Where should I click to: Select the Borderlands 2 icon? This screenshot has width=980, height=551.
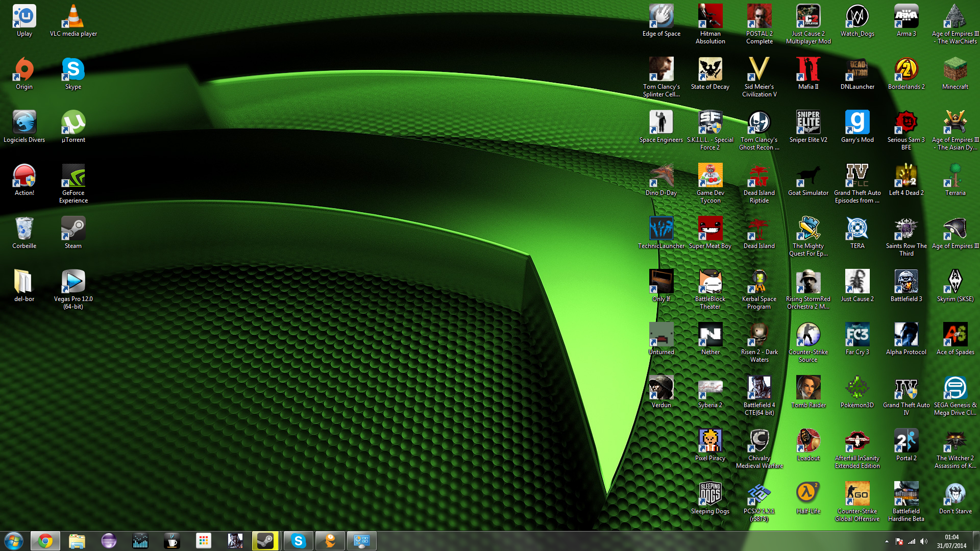pos(906,74)
